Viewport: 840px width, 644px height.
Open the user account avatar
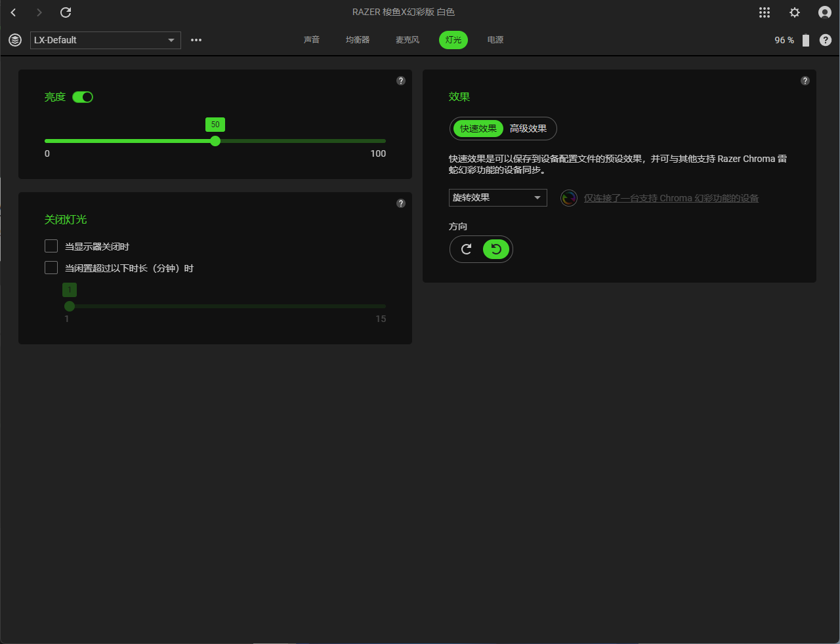(x=825, y=12)
